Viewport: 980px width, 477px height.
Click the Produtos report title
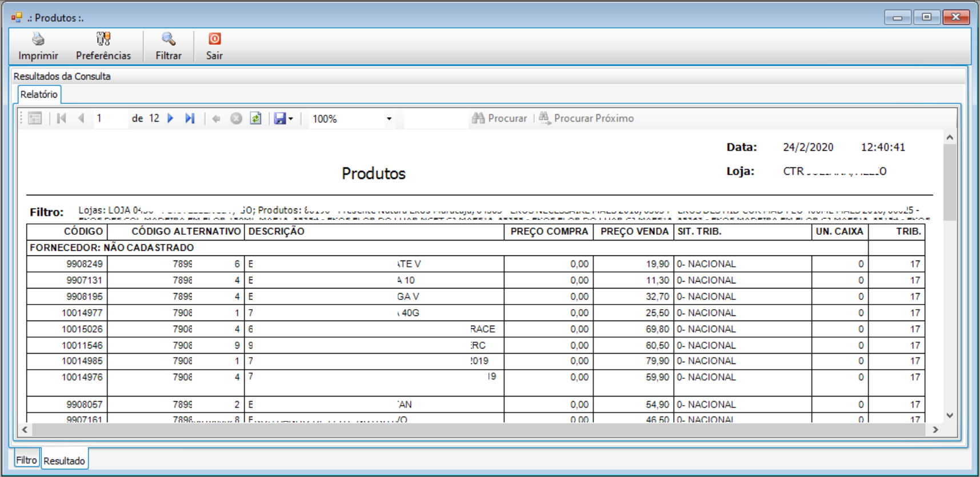(x=374, y=174)
